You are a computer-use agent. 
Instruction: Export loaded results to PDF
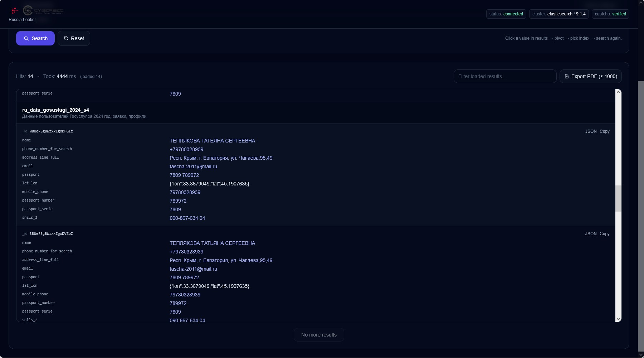pyautogui.click(x=590, y=76)
